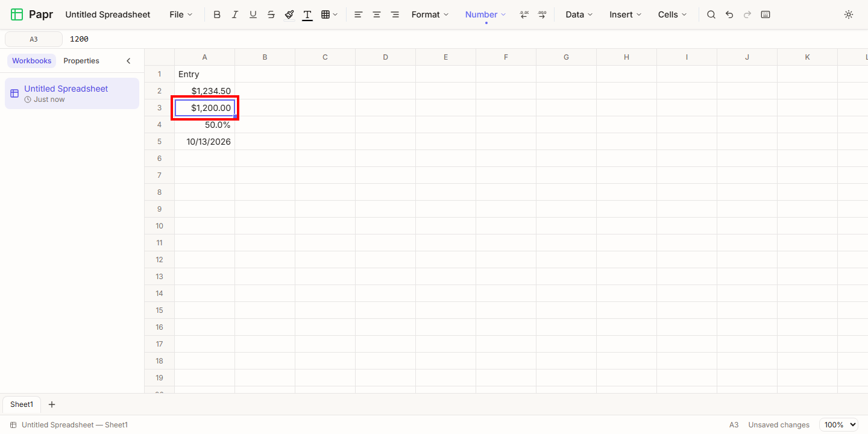Toggle italic formatting
Viewport: 868px width, 434px height.
coord(235,14)
